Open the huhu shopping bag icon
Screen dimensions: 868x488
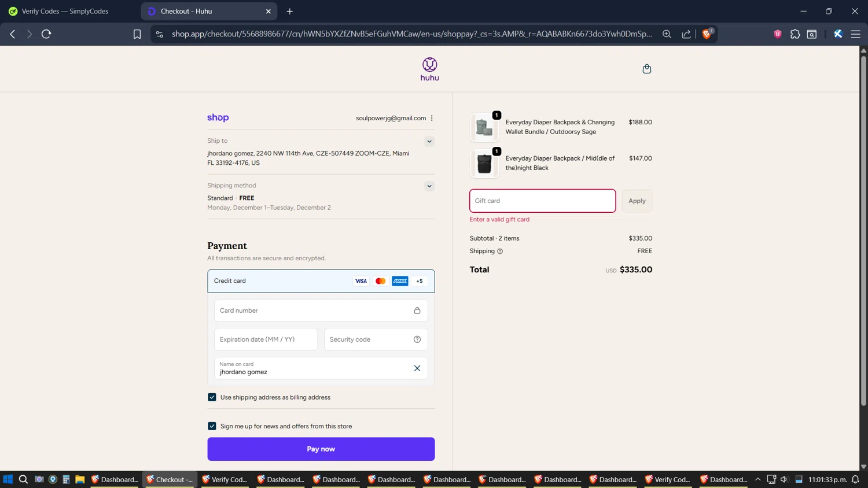tap(647, 69)
